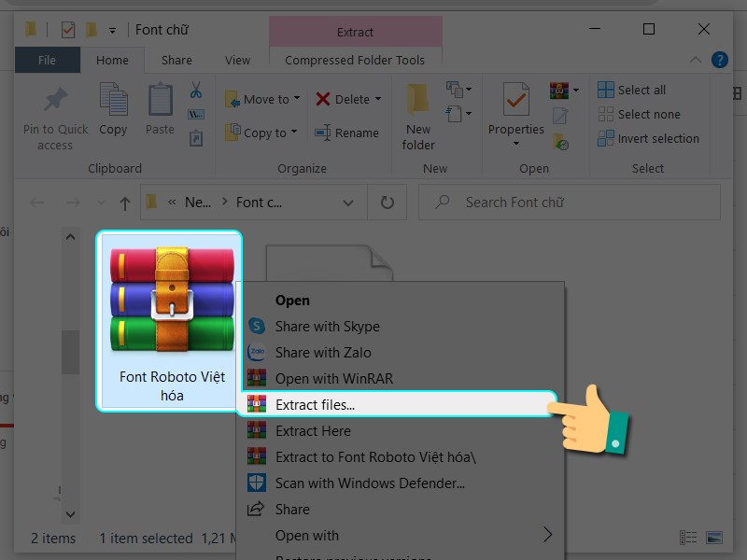
Task: Open the recent locations dropdown arrow
Action: (x=101, y=203)
